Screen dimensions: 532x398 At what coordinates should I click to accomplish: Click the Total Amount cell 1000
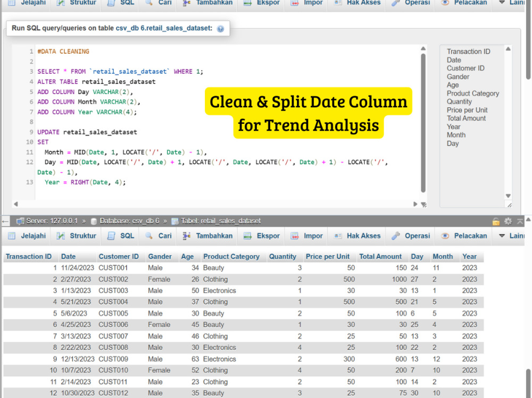[x=400, y=280]
